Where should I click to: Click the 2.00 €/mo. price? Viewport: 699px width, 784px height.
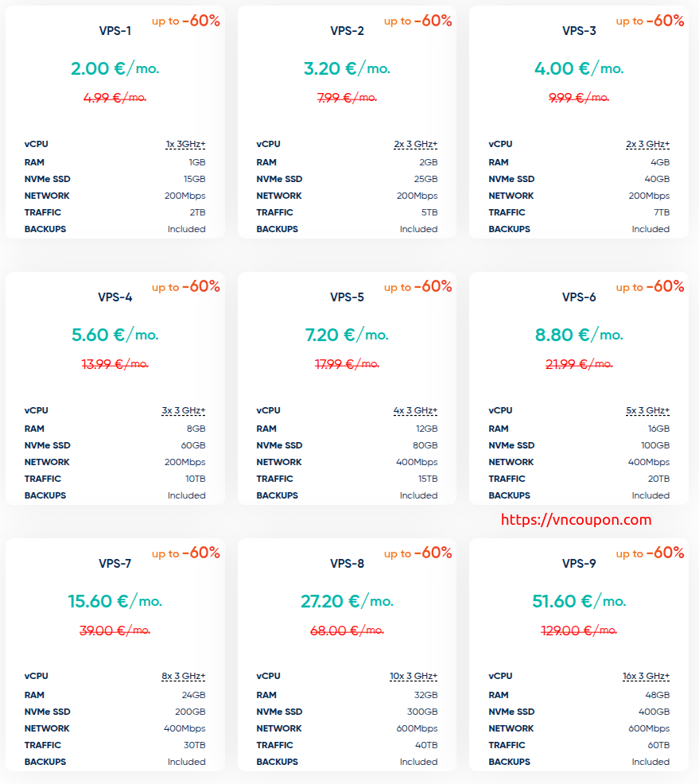115,68
